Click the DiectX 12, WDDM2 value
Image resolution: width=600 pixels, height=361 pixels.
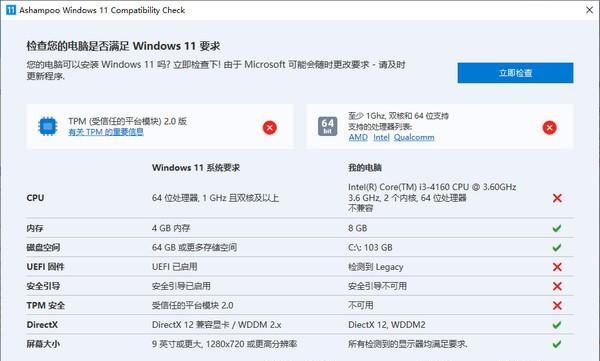click(x=386, y=325)
